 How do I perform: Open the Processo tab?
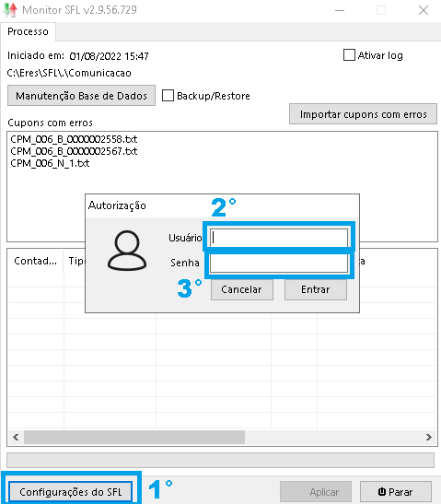[28, 31]
